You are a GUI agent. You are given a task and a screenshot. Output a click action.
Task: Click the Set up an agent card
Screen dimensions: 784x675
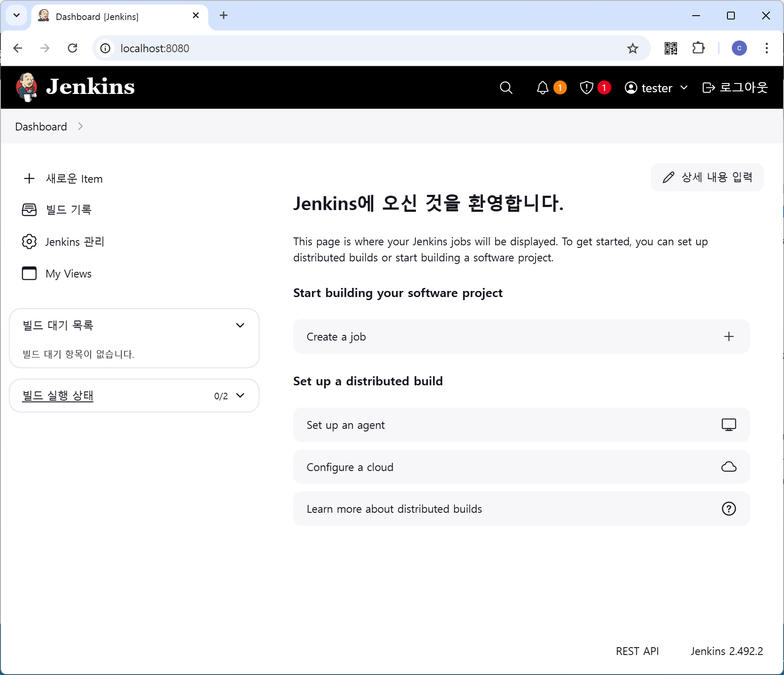coord(521,424)
